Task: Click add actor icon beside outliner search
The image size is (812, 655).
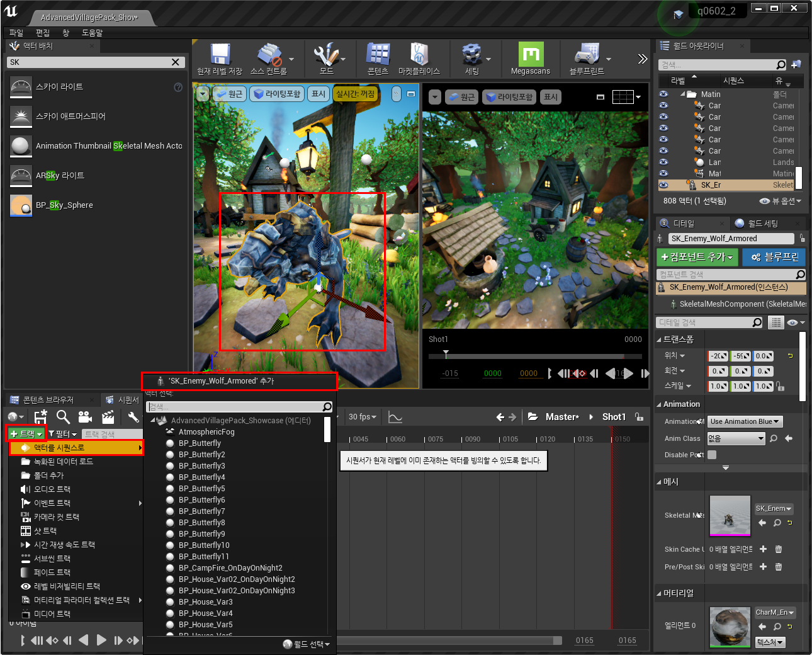Action: [796, 64]
